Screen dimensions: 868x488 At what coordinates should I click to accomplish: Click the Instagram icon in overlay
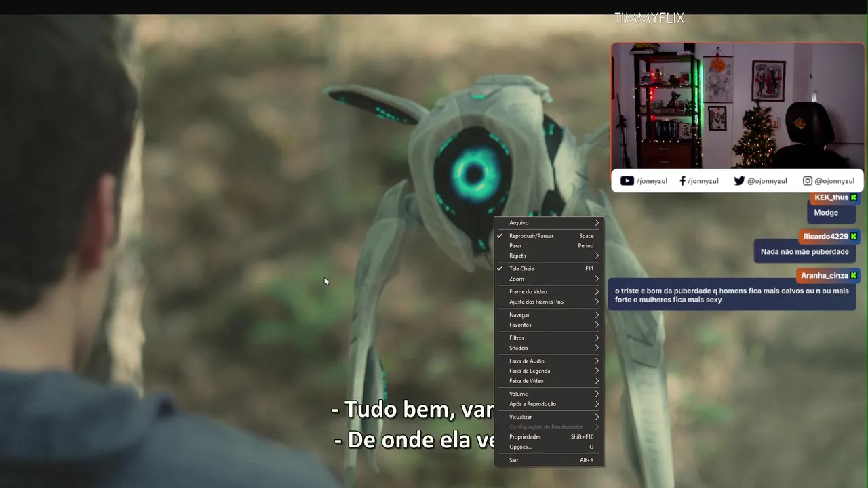808,181
